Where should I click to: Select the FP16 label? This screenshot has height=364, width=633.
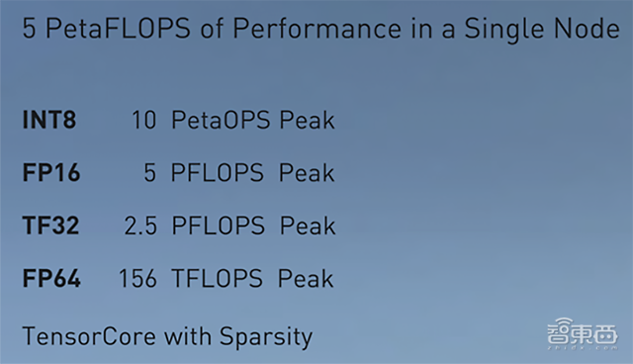pos(51,173)
